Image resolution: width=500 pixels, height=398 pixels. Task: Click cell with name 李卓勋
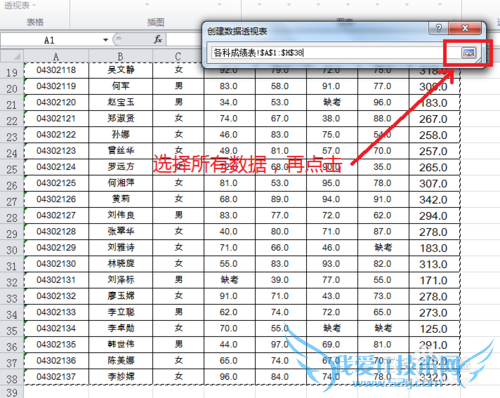pyautogui.click(x=120, y=328)
